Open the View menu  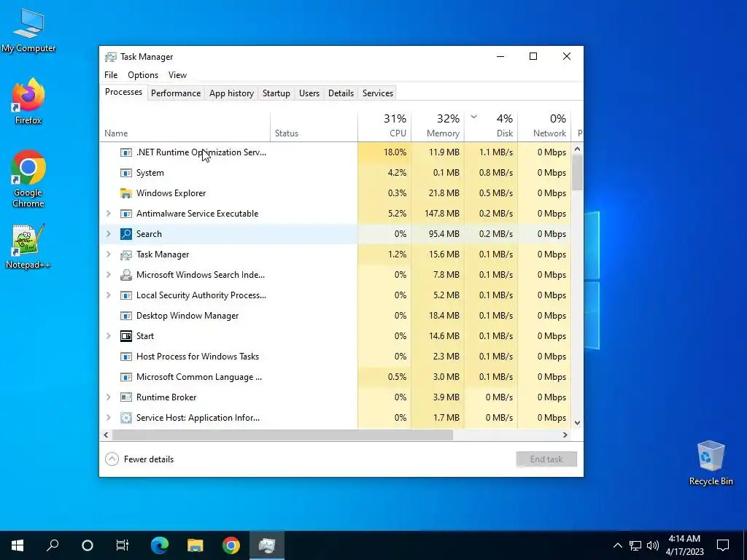coord(177,75)
